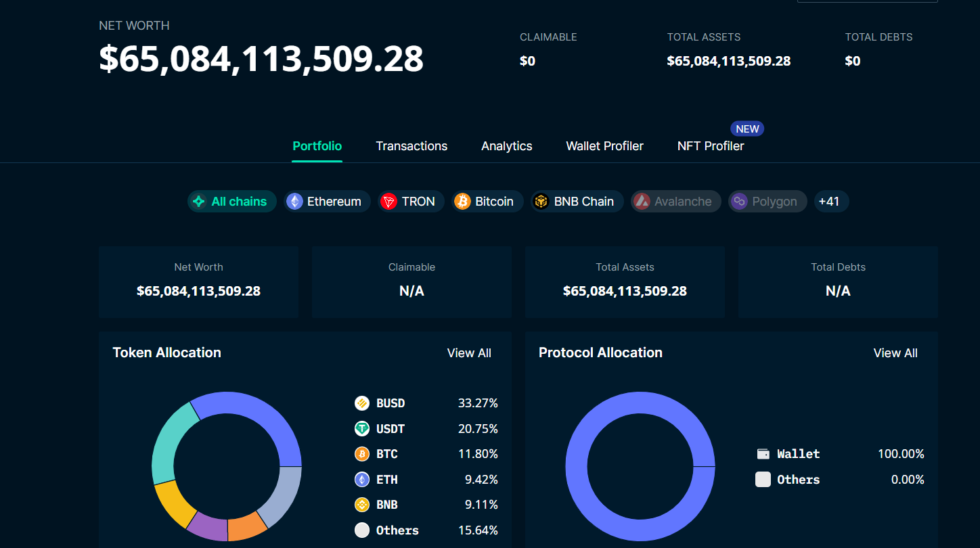Open the Wallet Profiler page
Screen dimensions: 980x548
coord(604,146)
